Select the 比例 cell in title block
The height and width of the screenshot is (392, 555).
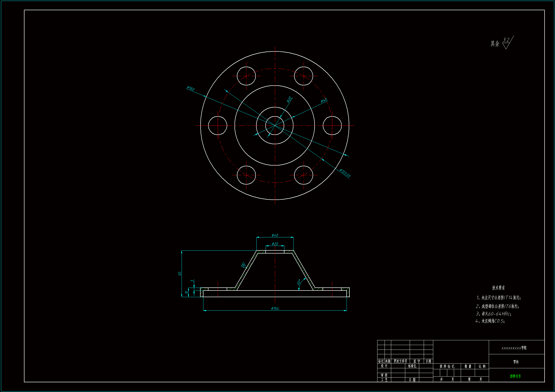pyautogui.click(x=482, y=366)
